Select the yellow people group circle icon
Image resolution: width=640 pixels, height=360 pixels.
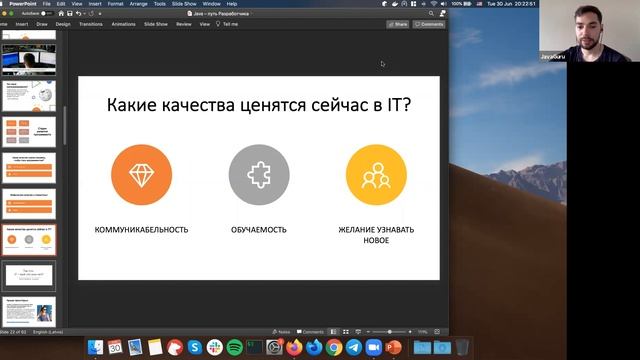[x=376, y=175]
